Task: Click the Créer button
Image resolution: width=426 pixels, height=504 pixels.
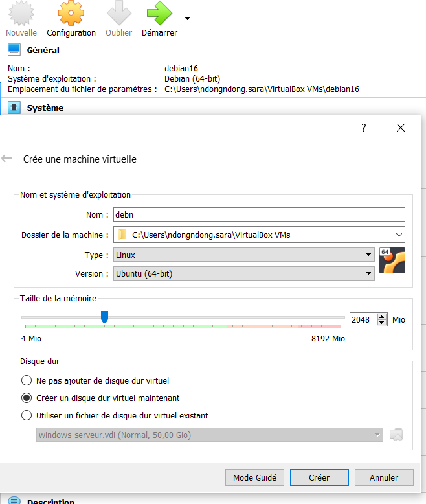Action: 319,477
